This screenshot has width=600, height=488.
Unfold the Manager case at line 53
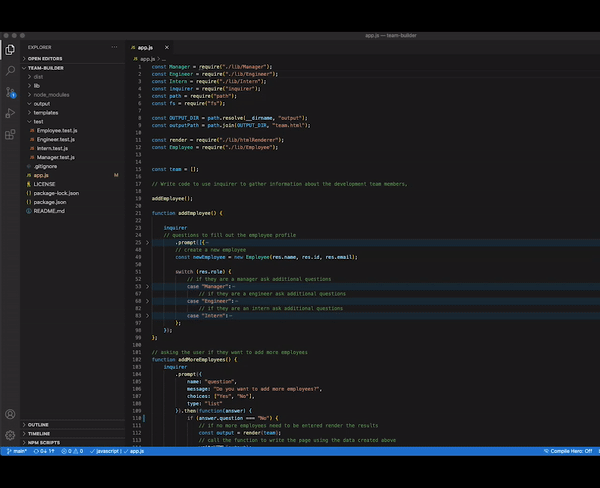coord(147,287)
